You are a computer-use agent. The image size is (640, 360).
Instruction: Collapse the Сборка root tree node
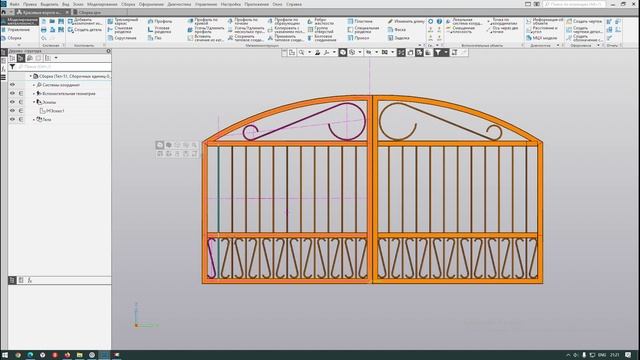coord(31,76)
